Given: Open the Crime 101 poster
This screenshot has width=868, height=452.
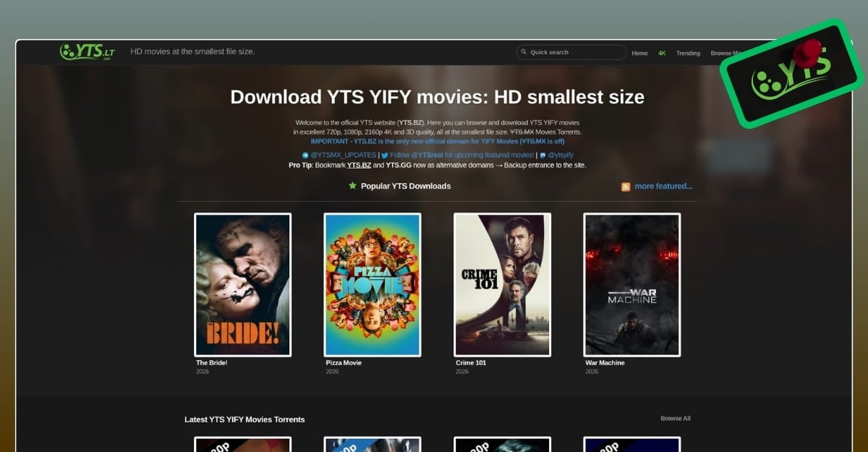Looking at the screenshot, I should tap(502, 285).
